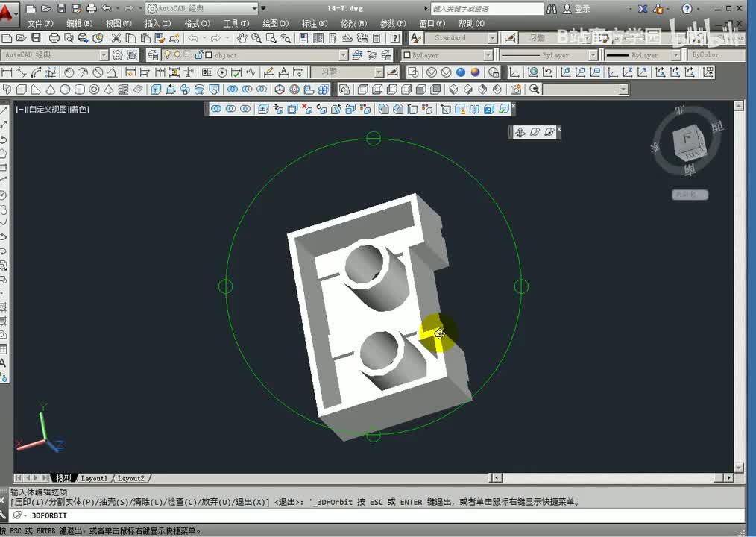Click the Delete Faces icon with red X
Screen dimensions: 756x537
point(307,109)
